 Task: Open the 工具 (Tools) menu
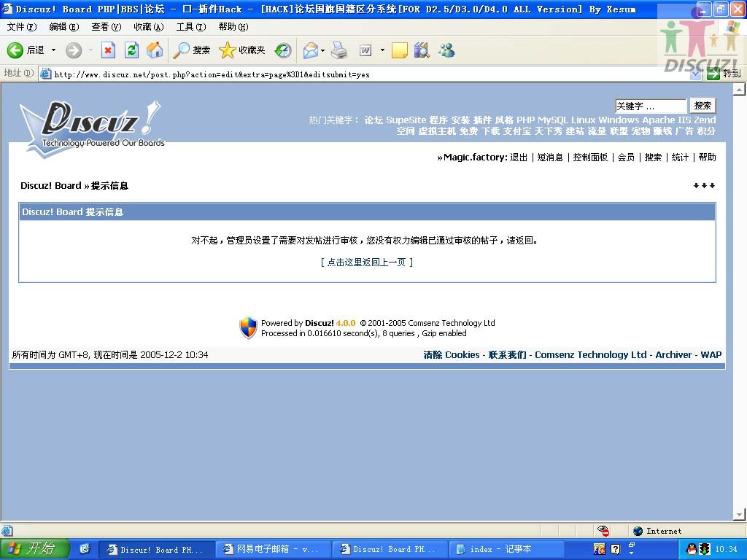coord(191,27)
